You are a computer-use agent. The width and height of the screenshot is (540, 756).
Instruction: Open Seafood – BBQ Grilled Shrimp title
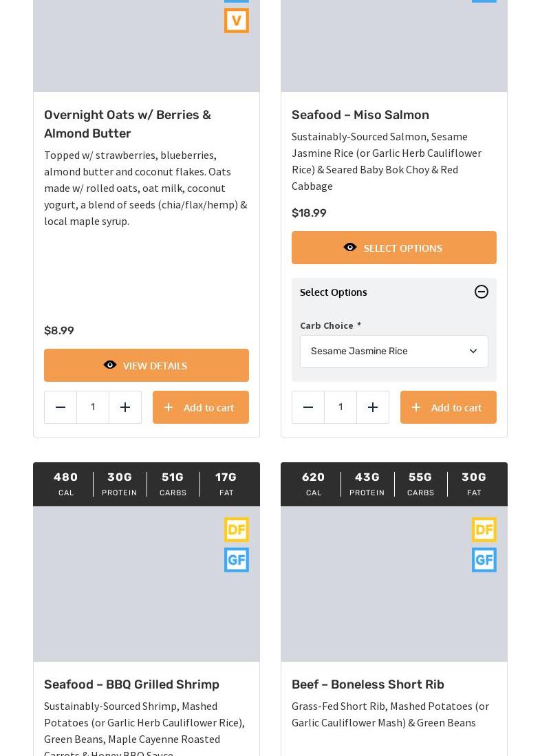(131, 684)
